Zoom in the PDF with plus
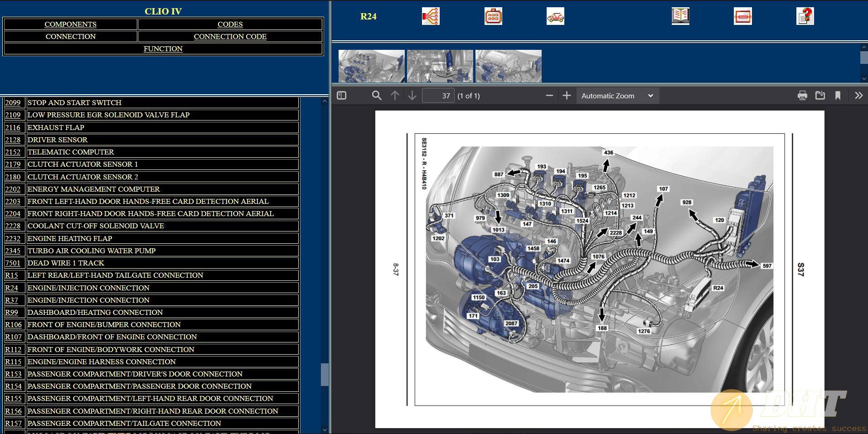Viewport: 868px width, 434px height. click(567, 96)
